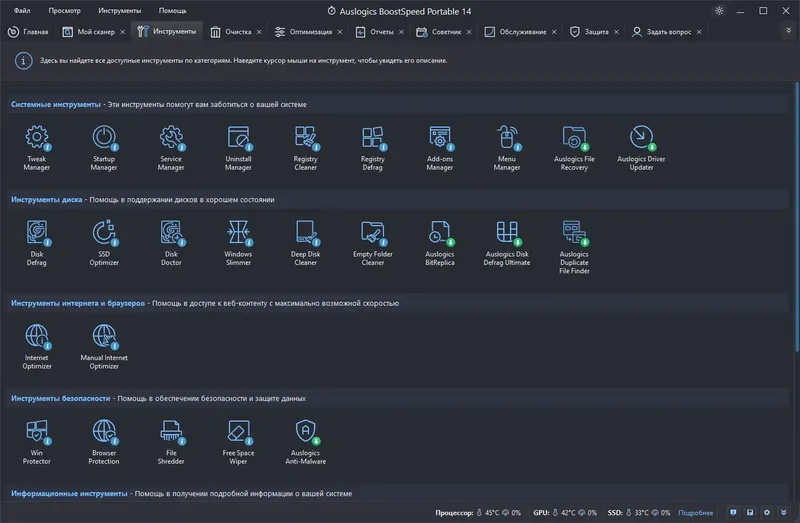Viewport: 800px width, 523px height.
Task: Click the vertical scrollbar on the right
Action: [797, 216]
